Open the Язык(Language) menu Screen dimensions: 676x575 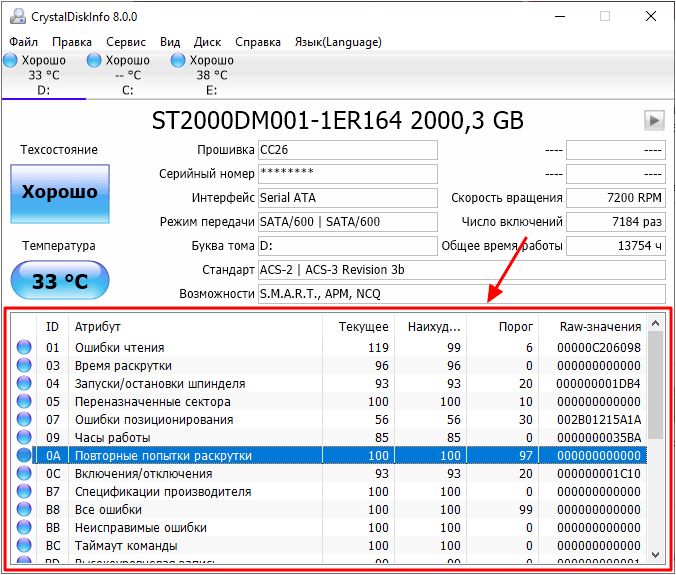click(x=338, y=42)
